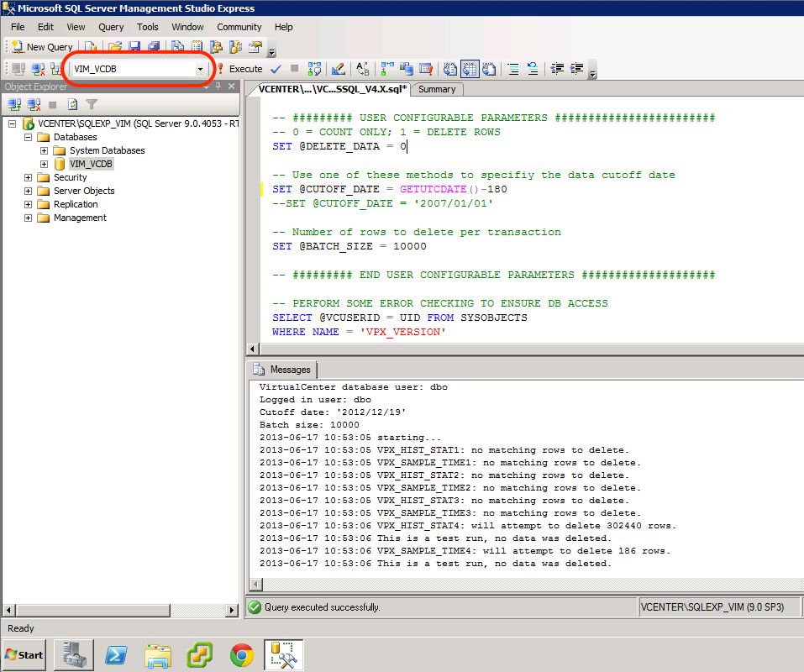
Task: Specify values for template parameters icon
Action: pos(363,69)
